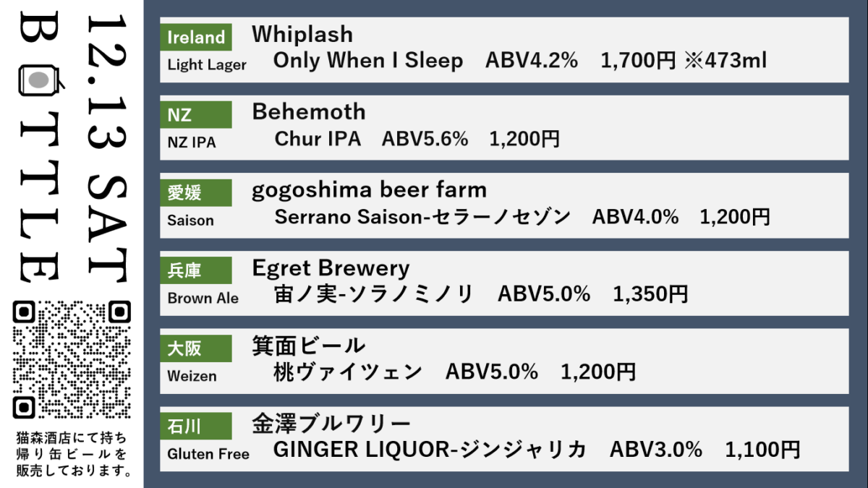Select the green NZ tag

pyautogui.click(x=195, y=115)
